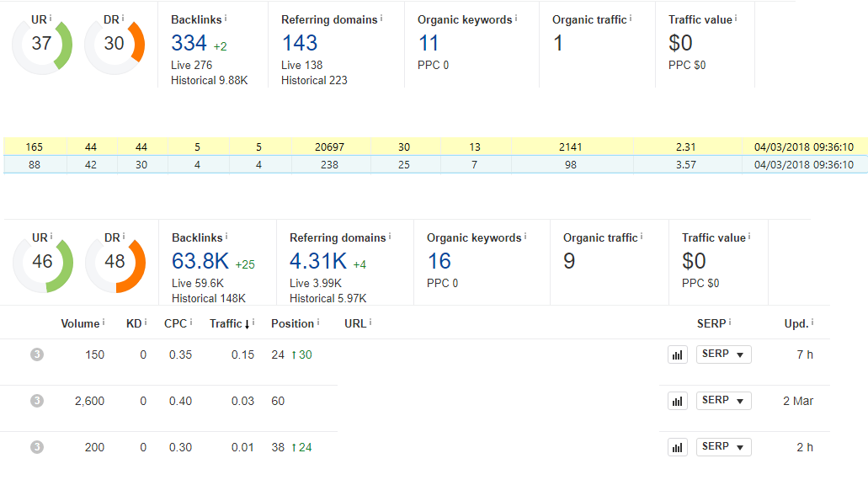Open the 63.8K backlinks link
Screen dimensions: 868x485
[x=200, y=261]
